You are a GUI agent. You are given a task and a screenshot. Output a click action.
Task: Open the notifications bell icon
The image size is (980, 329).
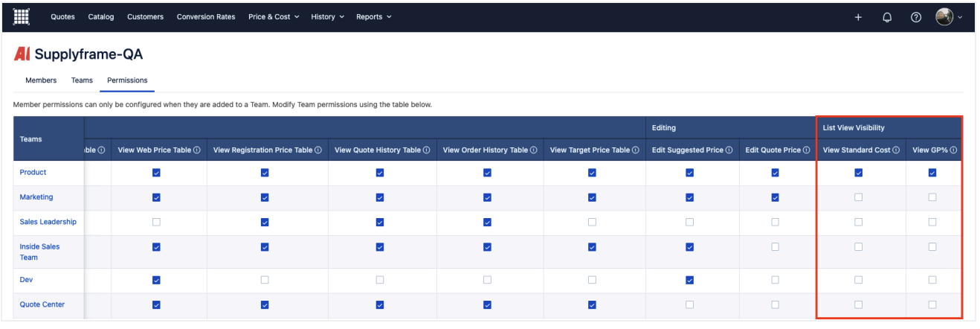click(887, 17)
